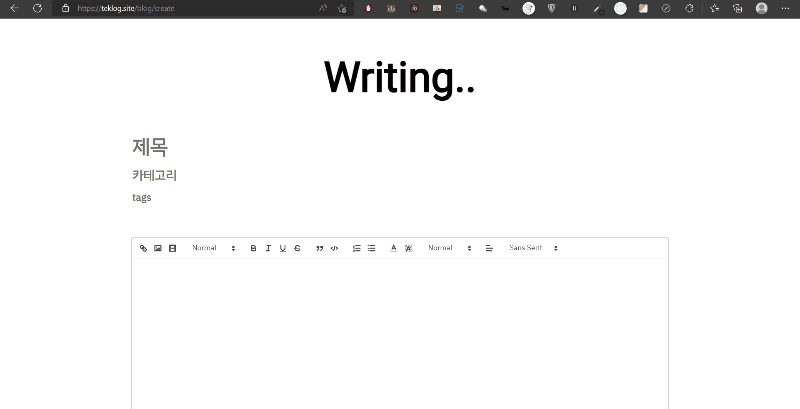Open the font size Normal dropdown

[x=449, y=248]
